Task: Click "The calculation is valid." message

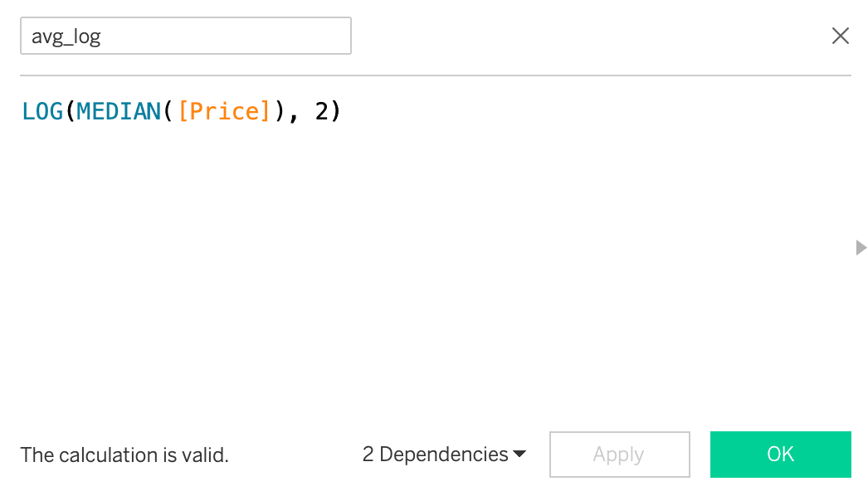Action: [124, 455]
